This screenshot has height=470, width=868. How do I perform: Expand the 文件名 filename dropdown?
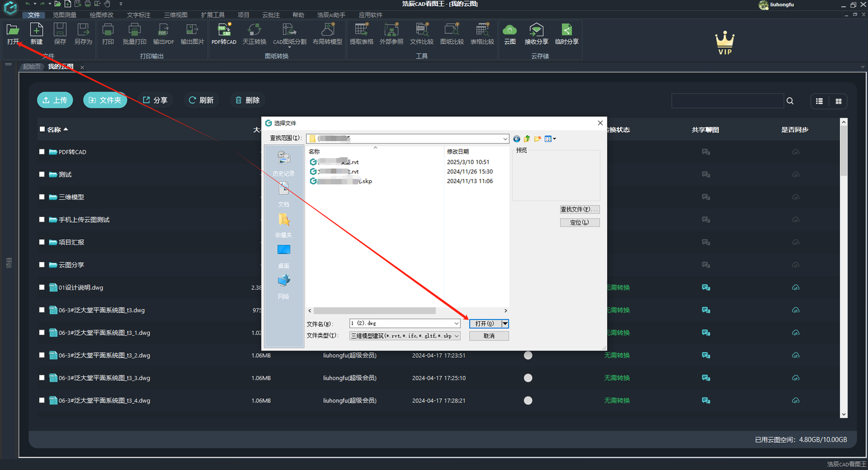[456, 324]
